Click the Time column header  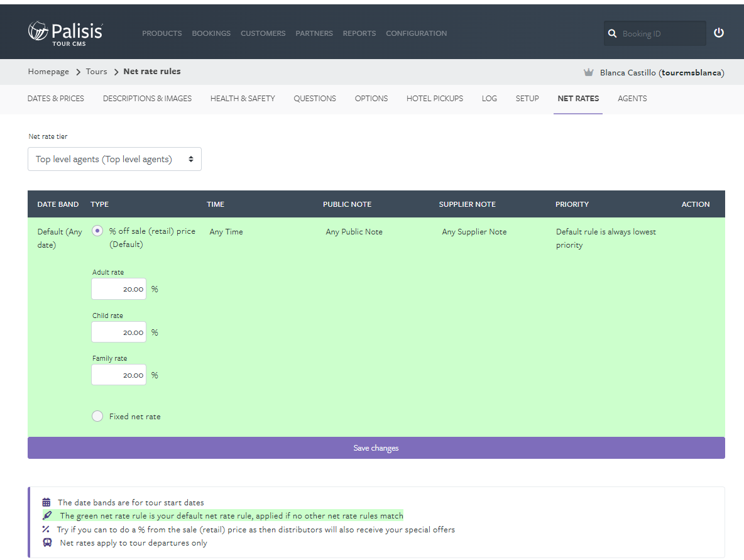(x=216, y=204)
